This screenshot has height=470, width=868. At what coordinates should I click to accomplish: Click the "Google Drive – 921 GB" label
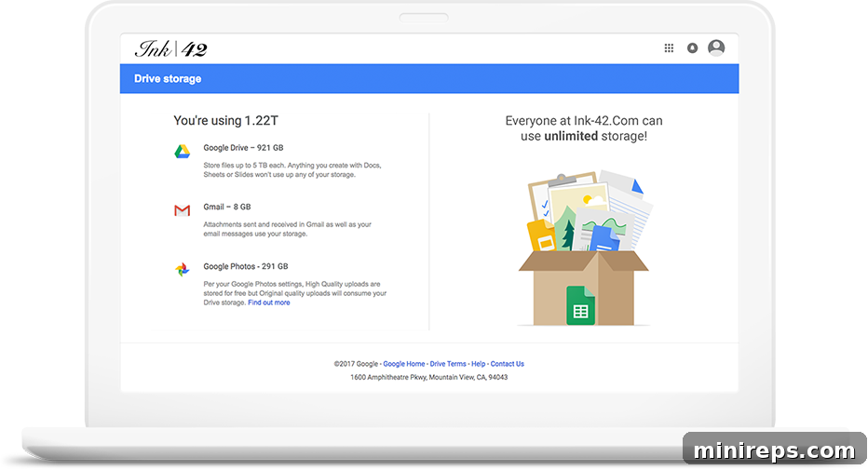coord(243,148)
